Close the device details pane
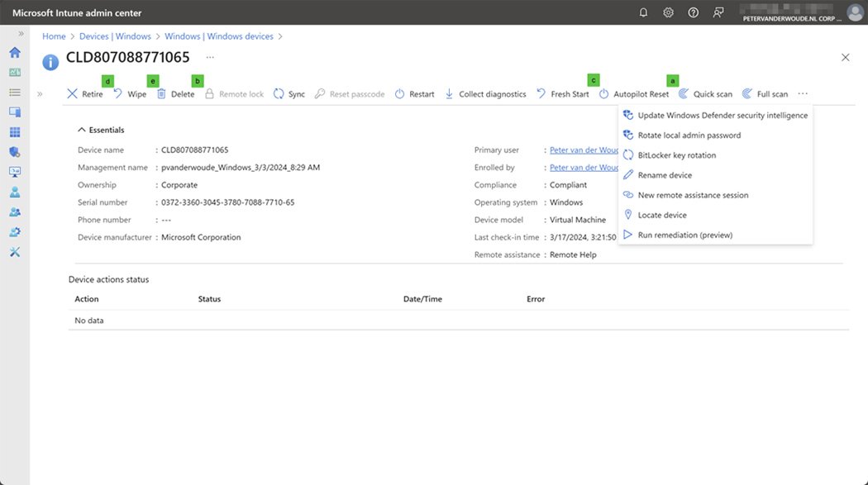868x485 pixels. coord(845,58)
